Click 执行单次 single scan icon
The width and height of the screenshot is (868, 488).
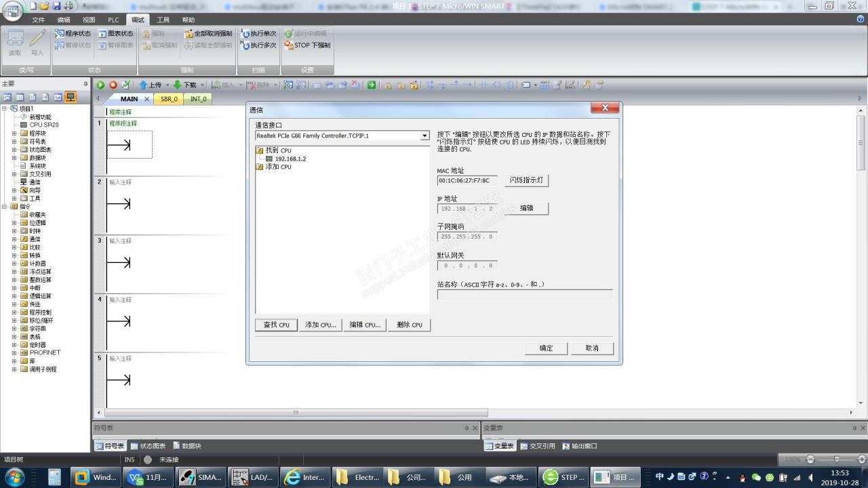[245, 33]
